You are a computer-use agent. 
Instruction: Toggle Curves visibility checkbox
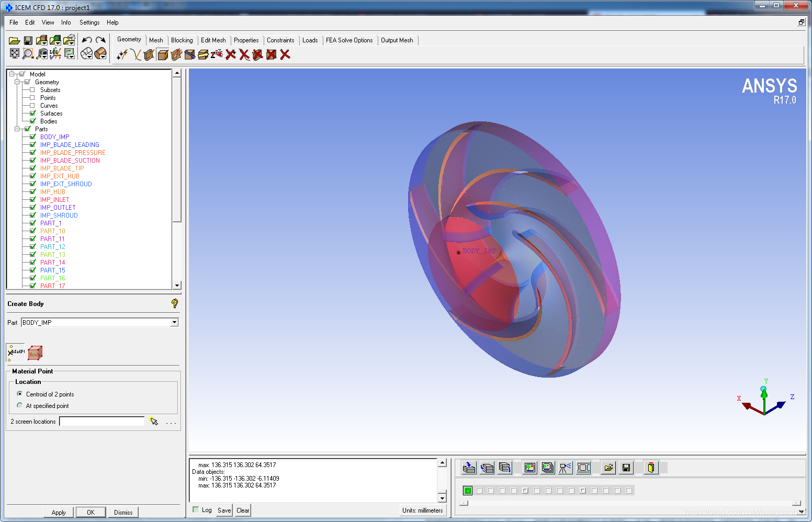point(32,106)
